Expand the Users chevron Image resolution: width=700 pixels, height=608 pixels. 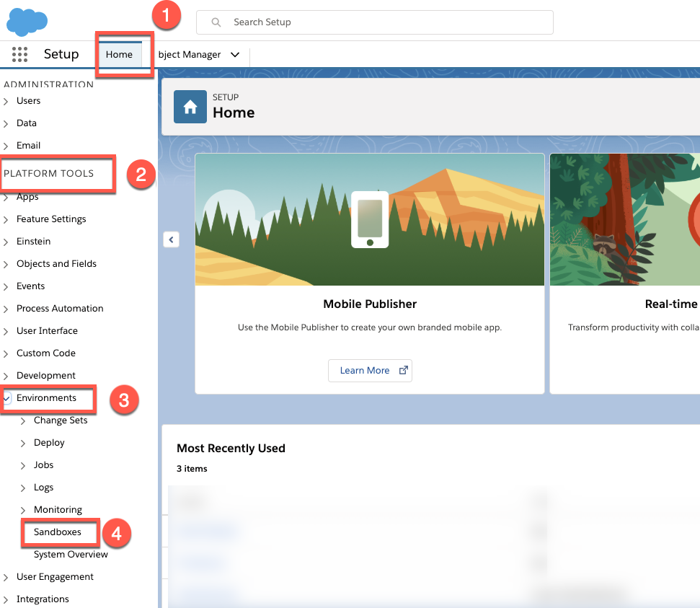pos(6,102)
